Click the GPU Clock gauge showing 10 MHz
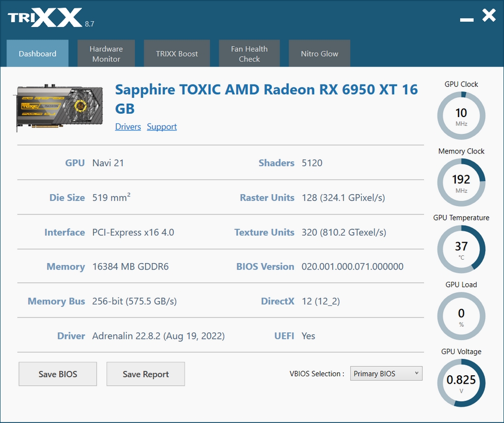504x423 pixels. pyautogui.click(x=461, y=116)
